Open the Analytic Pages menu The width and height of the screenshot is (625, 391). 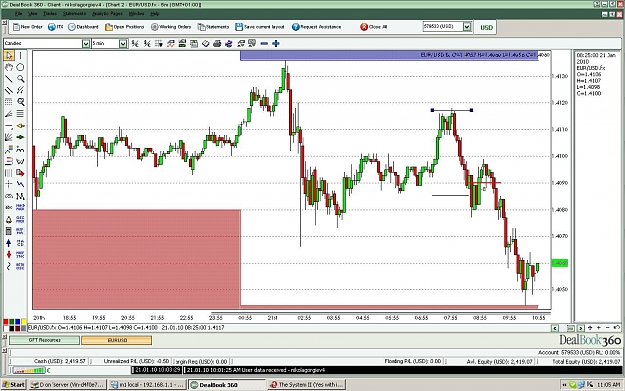[x=108, y=14]
